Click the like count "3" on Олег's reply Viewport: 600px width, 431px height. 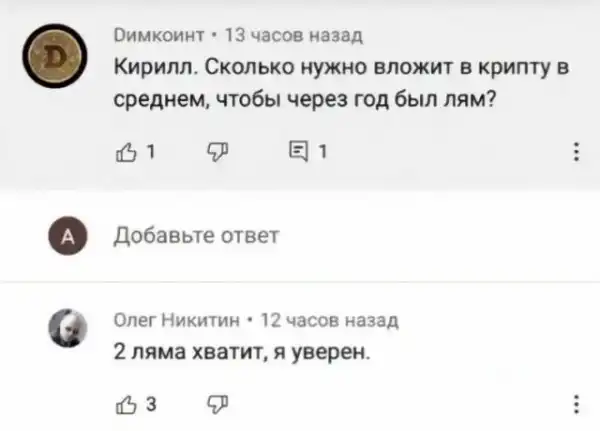pos(144,406)
